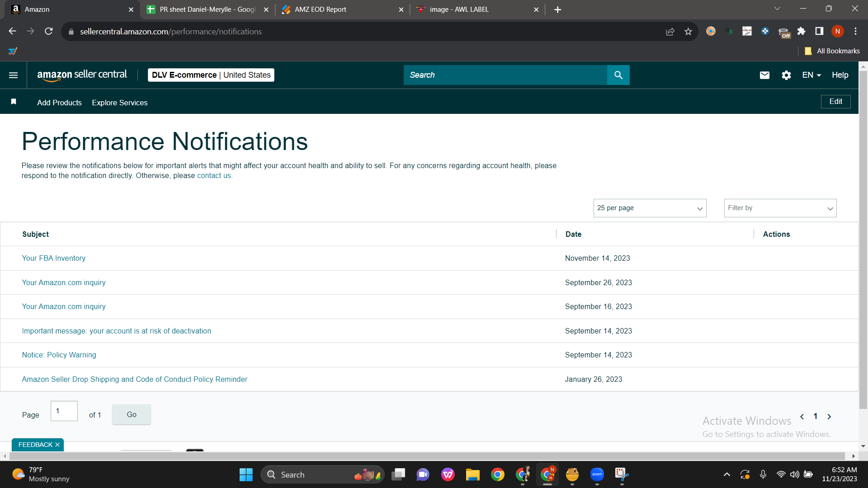Open the EN language dropdown
This screenshot has width=868, height=488.
click(811, 75)
